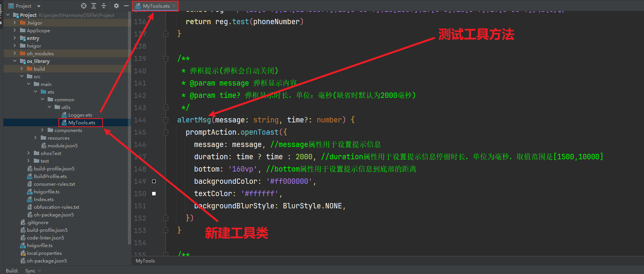This screenshot has height=274, width=644.
Task: Click fold end marker at line 153
Action: [166, 230]
